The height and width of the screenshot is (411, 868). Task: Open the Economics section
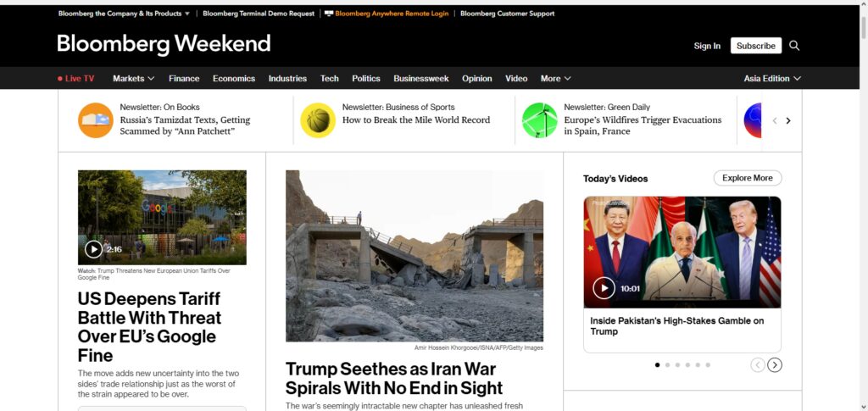click(234, 79)
